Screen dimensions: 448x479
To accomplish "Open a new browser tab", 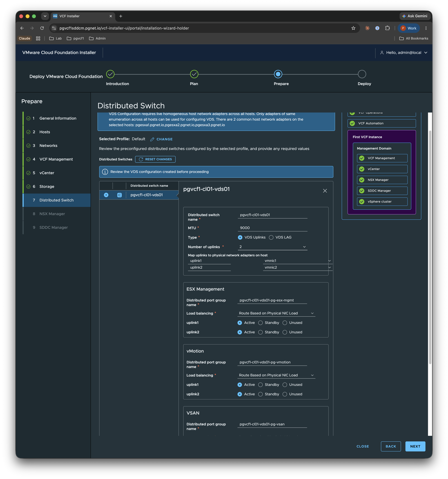I will pos(121,16).
